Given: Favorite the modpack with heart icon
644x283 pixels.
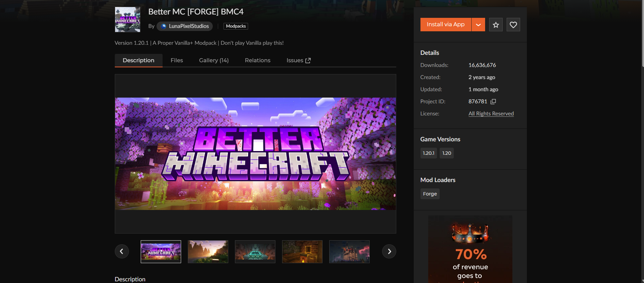Looking at the screenshot, I should point(513,25).
